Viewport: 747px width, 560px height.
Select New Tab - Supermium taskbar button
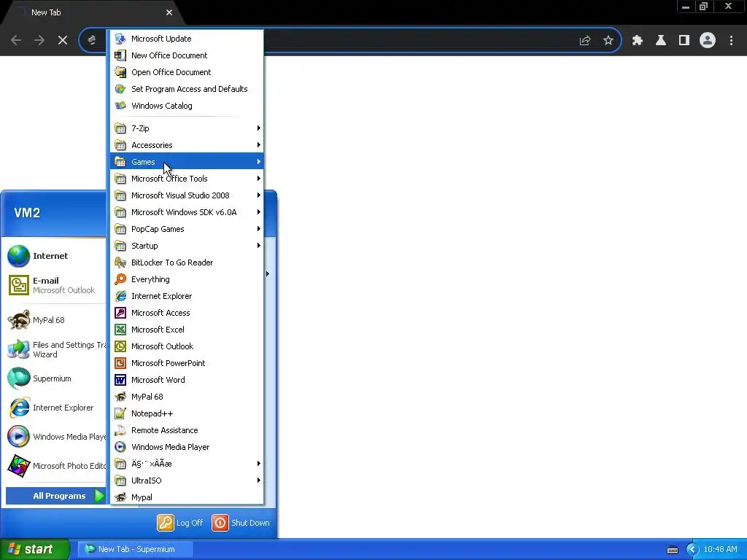coord(135,549)
